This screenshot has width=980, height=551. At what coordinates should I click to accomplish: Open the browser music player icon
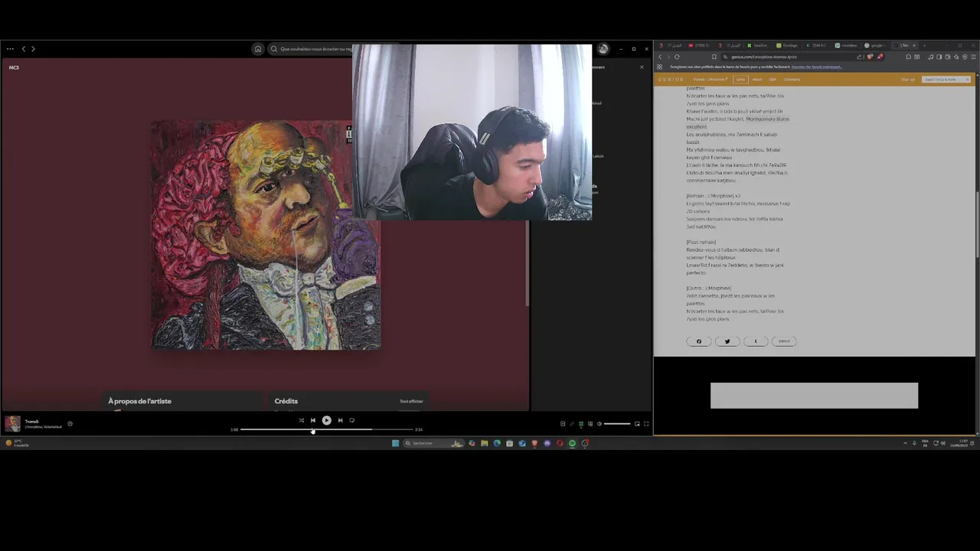click(931, 57)
